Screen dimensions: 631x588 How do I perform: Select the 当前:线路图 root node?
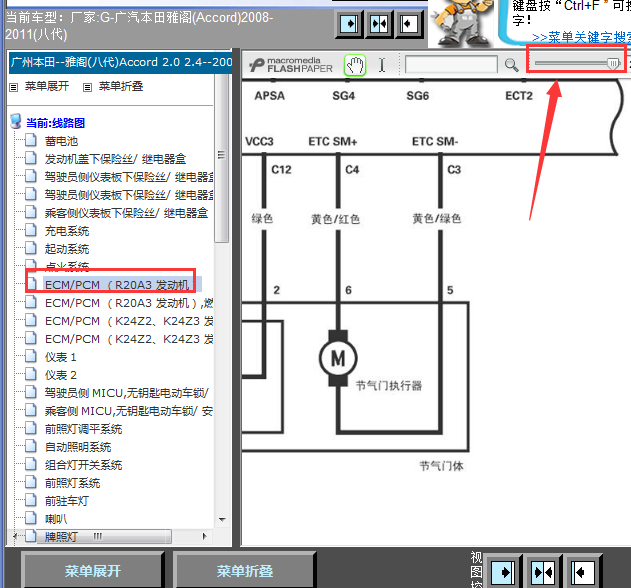pyautogui.click(x=56, y=123)
